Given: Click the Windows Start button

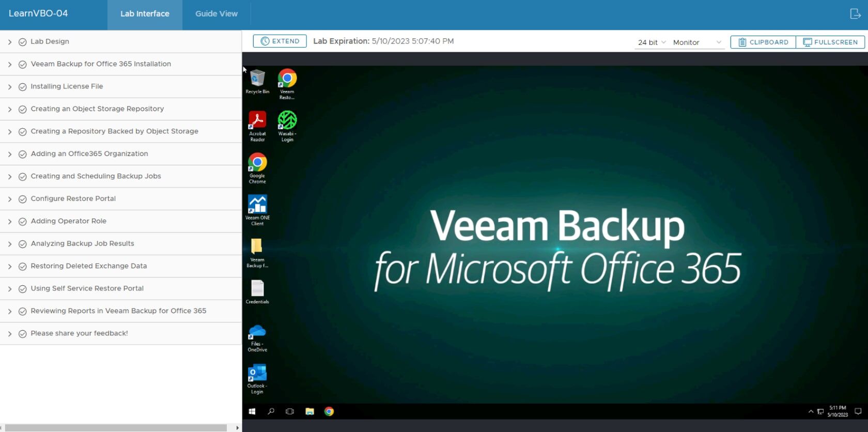Looking at the screenshot, I should [252, 411].
